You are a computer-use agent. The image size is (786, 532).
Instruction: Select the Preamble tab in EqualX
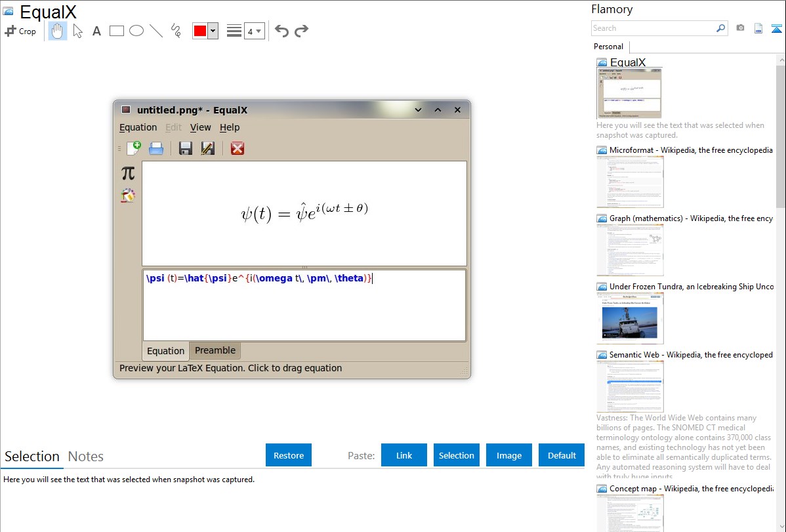(x=215, y=350)
